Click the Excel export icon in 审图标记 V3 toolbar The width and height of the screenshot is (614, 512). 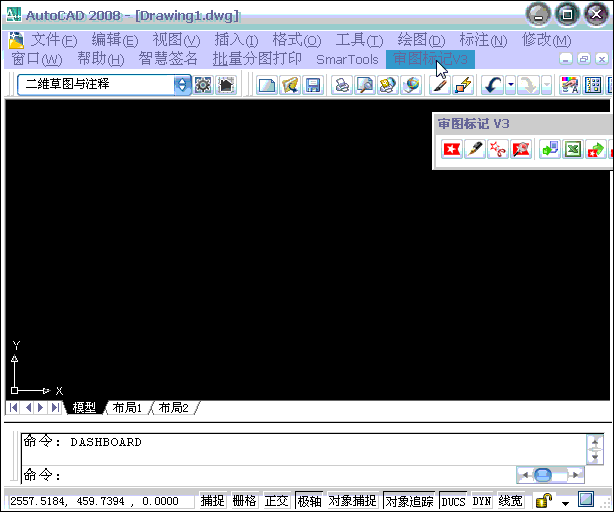573,149
